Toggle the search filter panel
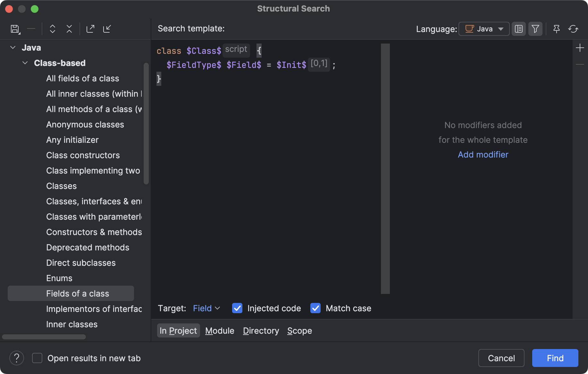 (535, 29)
